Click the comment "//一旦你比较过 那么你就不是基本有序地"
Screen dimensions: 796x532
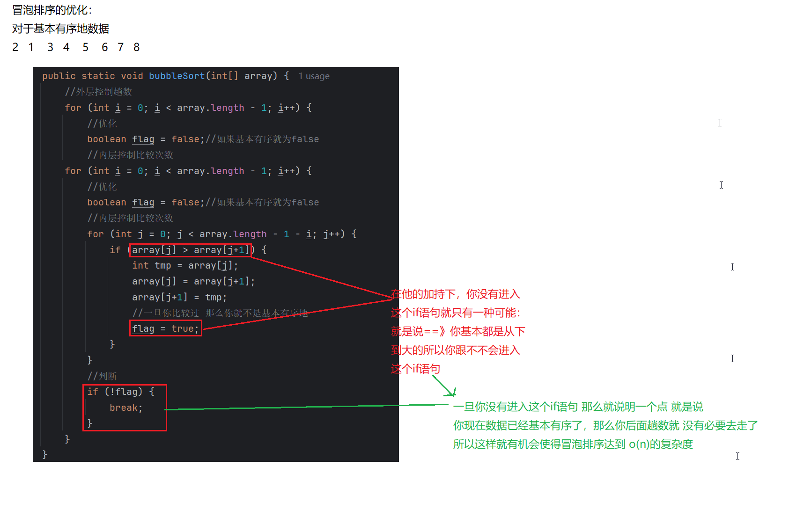[220, 313]
